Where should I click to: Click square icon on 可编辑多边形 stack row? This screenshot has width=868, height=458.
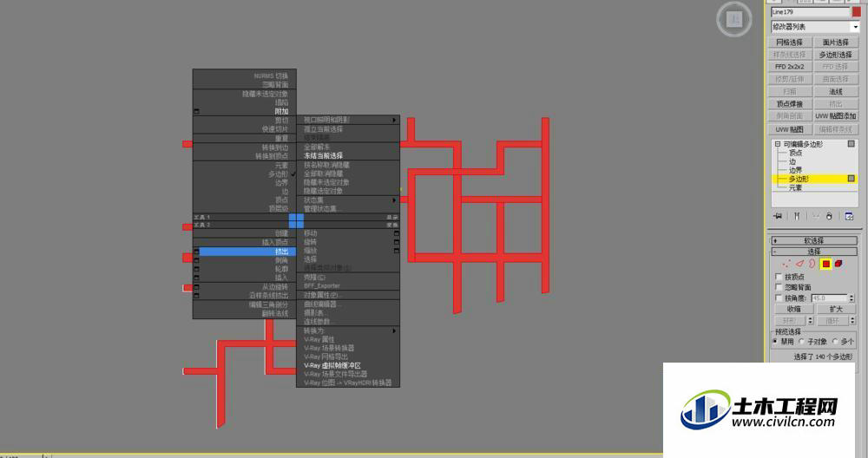[852, 144]
